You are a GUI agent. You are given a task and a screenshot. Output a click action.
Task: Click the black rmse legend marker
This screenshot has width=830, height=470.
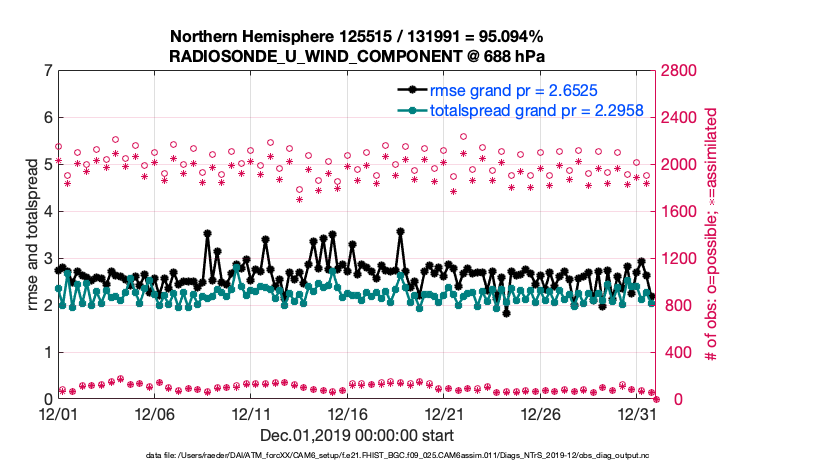pyautogui.click(x=409, y=91)
